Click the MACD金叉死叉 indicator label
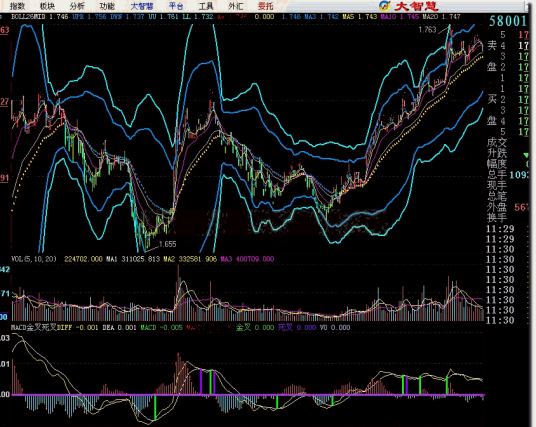536x427 pixels. click(34, 327)
